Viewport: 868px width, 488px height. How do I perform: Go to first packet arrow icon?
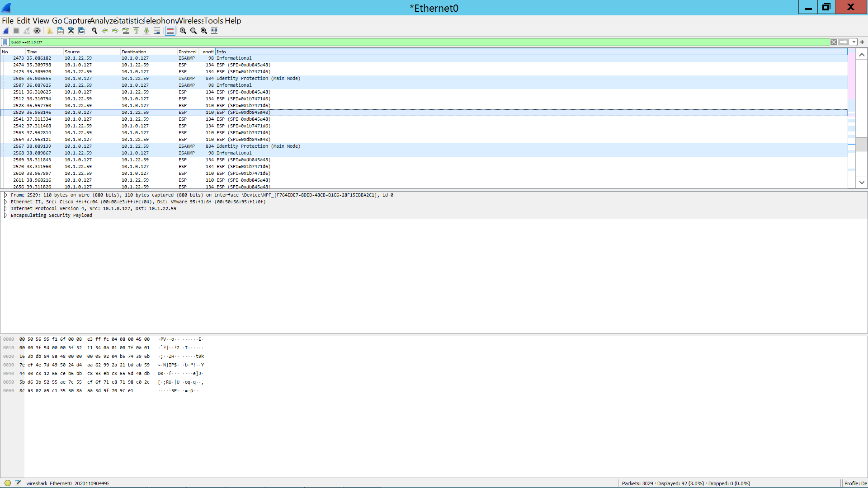tap(136, 31)
